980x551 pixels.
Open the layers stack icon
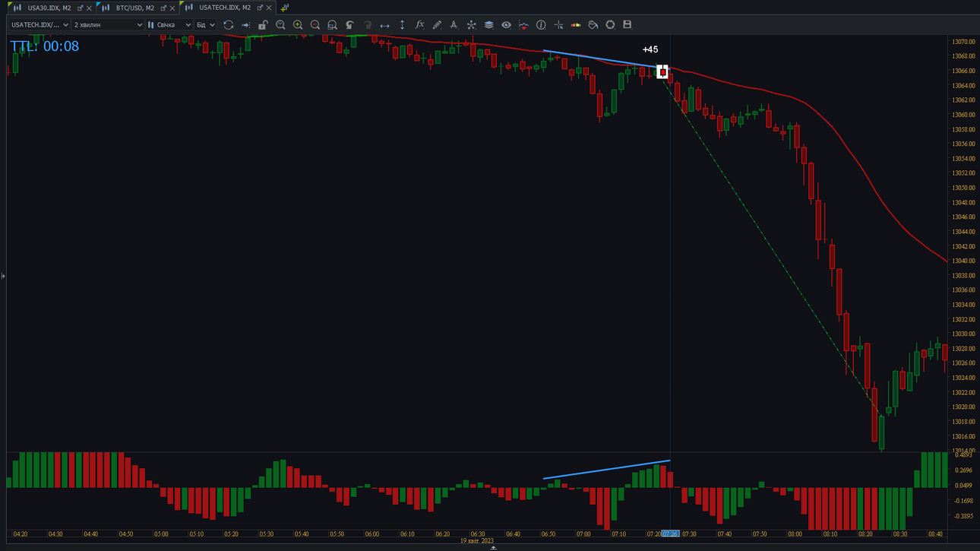click(488, 25)
